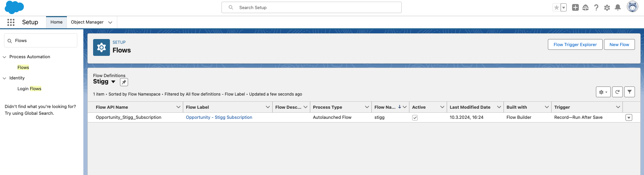Image resolution: width=644 pixels, height=175 pixels.
Task: Open Flow Description column menu
Action: click(306, 107)
